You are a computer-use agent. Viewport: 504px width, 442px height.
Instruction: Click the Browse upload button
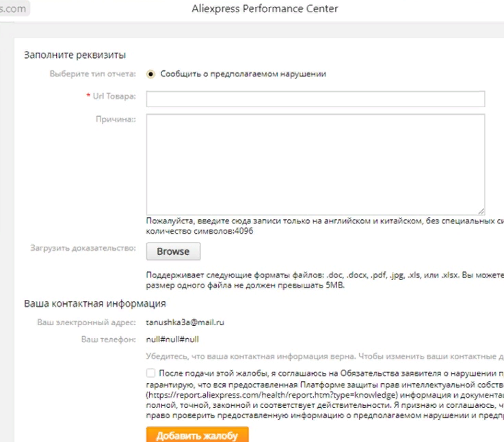(173, 251)
